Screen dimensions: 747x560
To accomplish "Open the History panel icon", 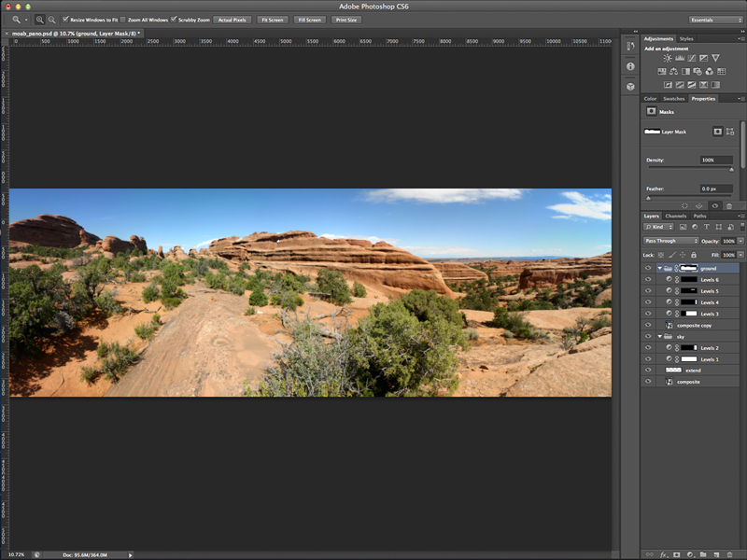I will pyautogui.click(x=631, y=46).
